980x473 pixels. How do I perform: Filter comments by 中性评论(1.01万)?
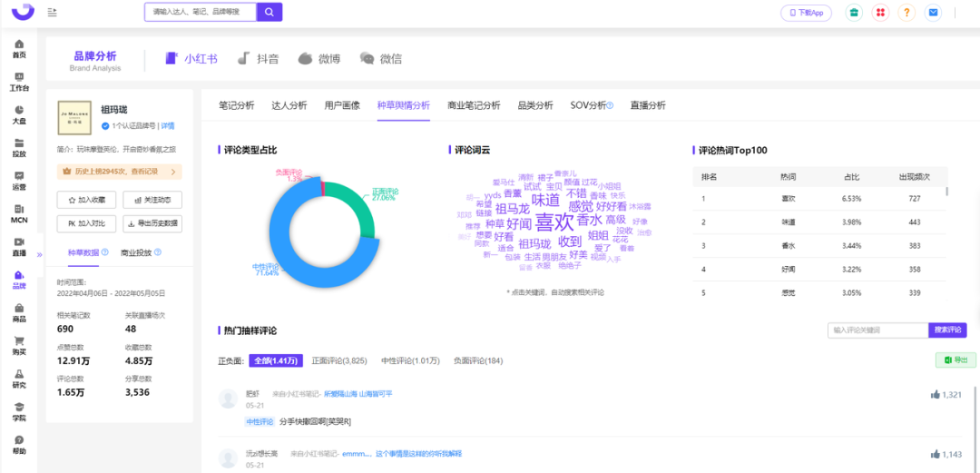pos(410,361)
